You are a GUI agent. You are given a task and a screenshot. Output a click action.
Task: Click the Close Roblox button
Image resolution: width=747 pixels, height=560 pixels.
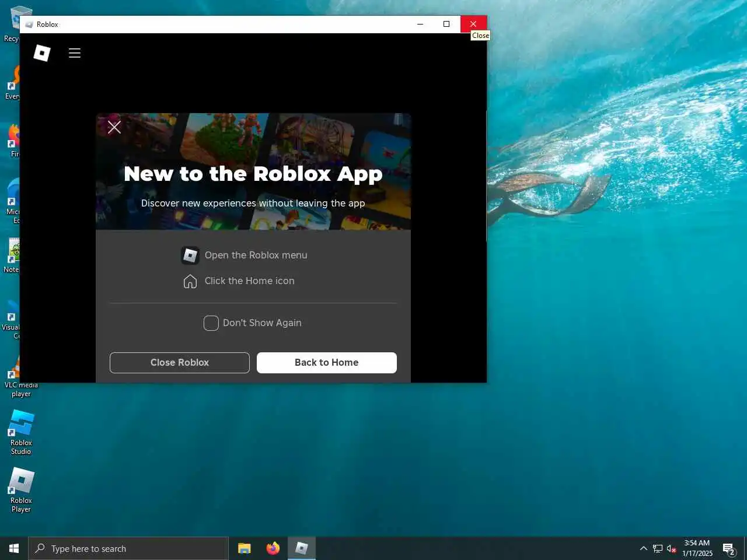pyautogui.click(x=180, y=362)
